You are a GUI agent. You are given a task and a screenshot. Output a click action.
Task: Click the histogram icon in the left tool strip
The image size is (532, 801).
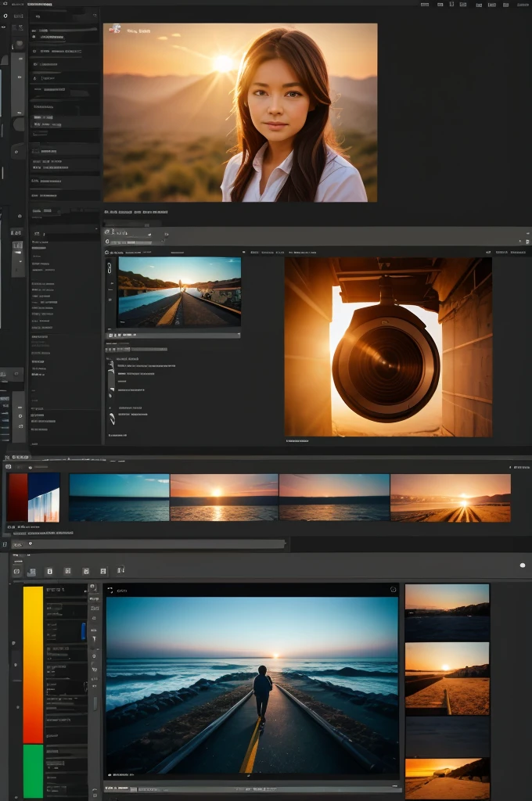[x=17, y=246]
